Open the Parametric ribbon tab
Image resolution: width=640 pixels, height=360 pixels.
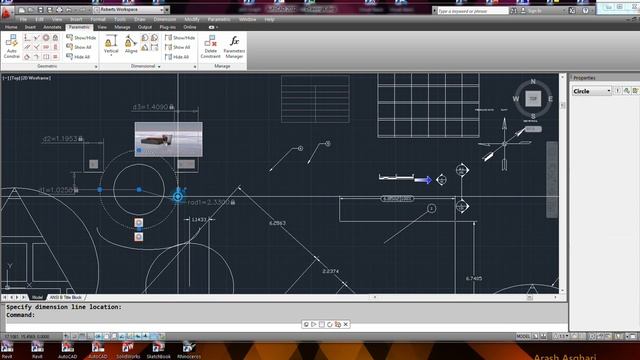pos(79,27)
